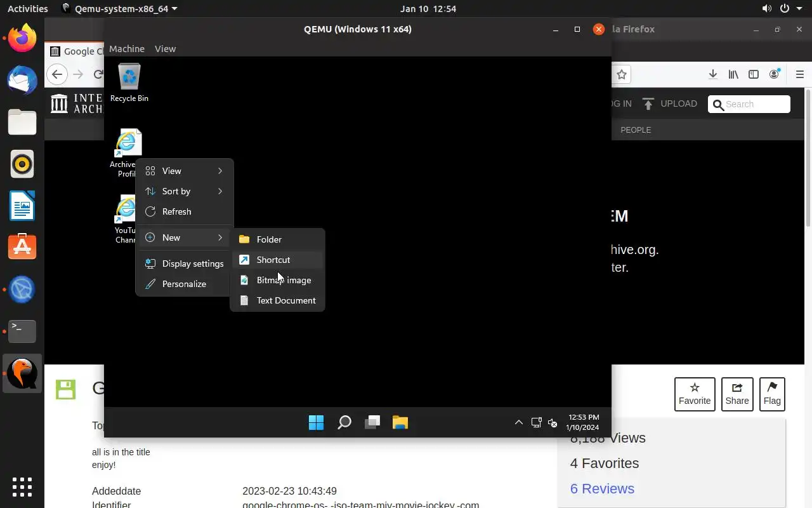The width and height of the screenshot is (812, 508).
Task: Select the QEMU icon in the dock
Action: point(22,373)
